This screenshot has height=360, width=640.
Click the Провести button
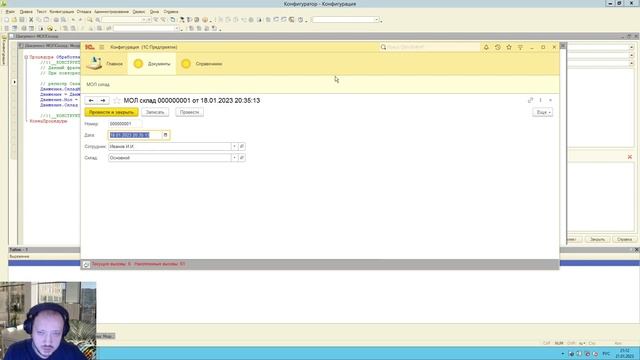click(189, 112)
